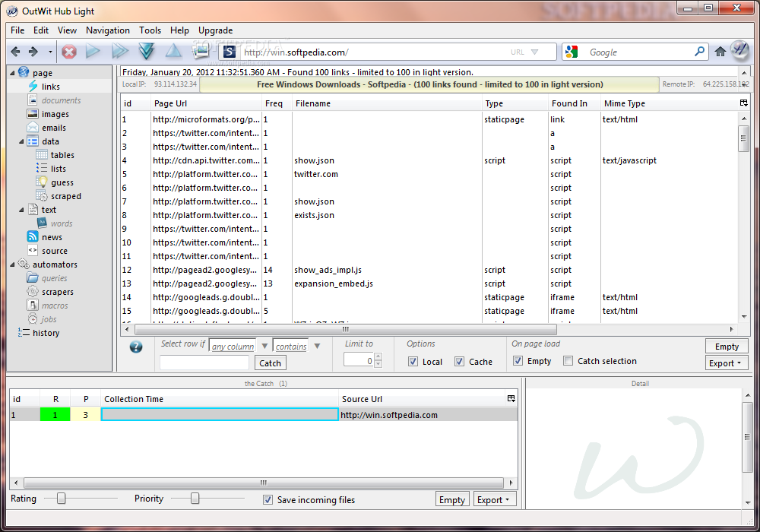Toggle the Cache checkbox
760x532 pixels.
(x=460, y=362)
